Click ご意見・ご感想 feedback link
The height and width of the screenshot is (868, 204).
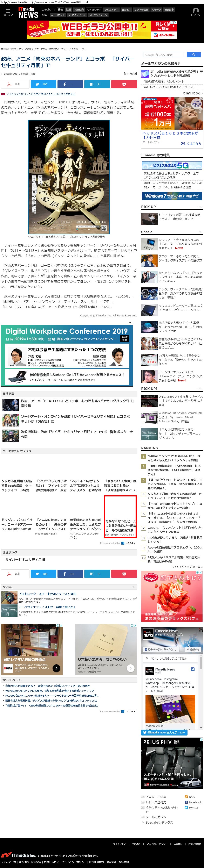(x=156, y=797)
